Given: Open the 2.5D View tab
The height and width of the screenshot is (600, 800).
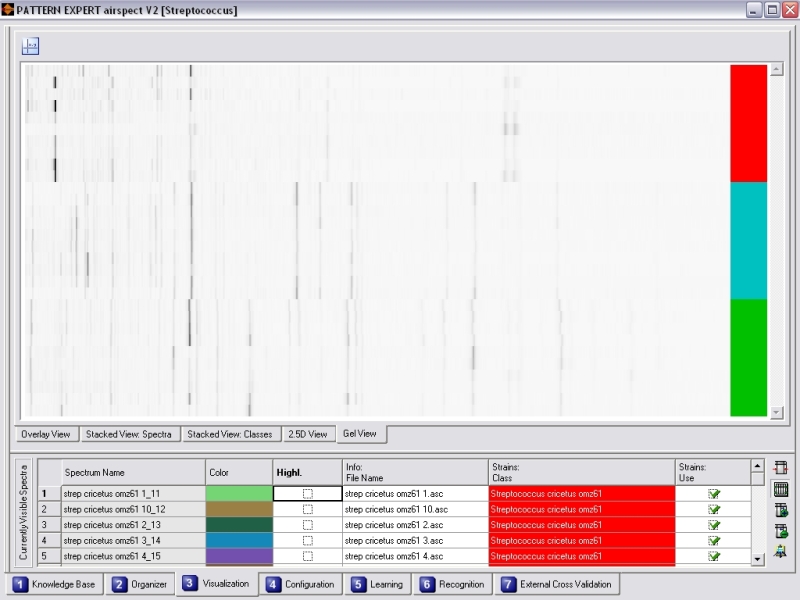Looking at the screenshot, I should (x=307, y=435).
